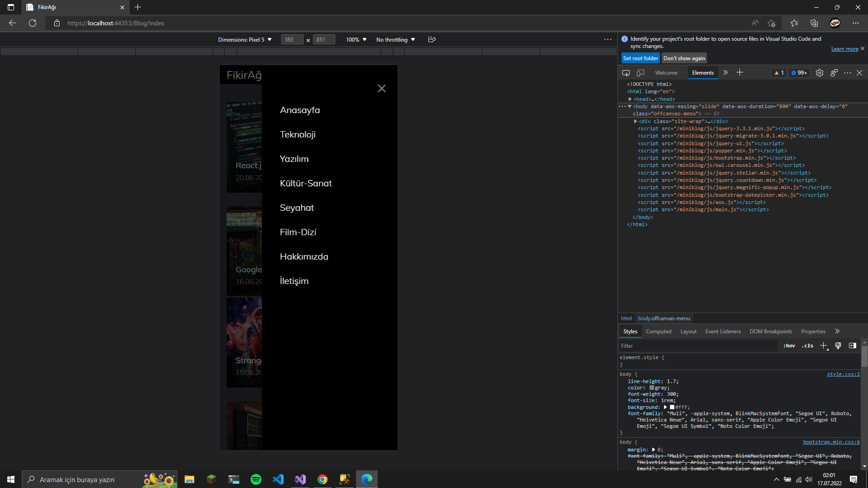Open DevTools settings gear
Image resolution: width=868 pixels, height=488 pixels.
click(820, 73)
